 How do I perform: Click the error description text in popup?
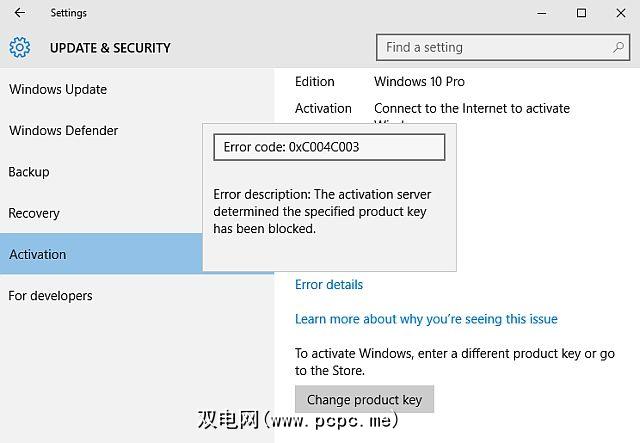[x=322, y=211]
